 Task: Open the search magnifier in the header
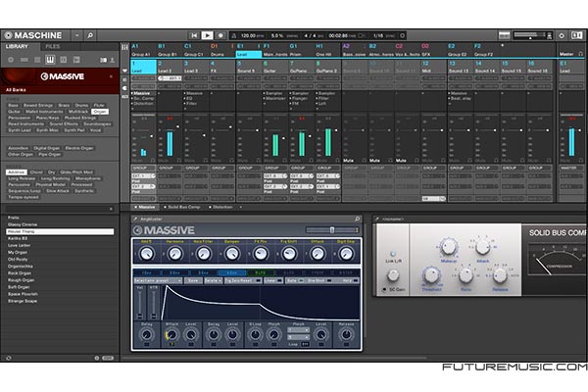tap(90, 35)
